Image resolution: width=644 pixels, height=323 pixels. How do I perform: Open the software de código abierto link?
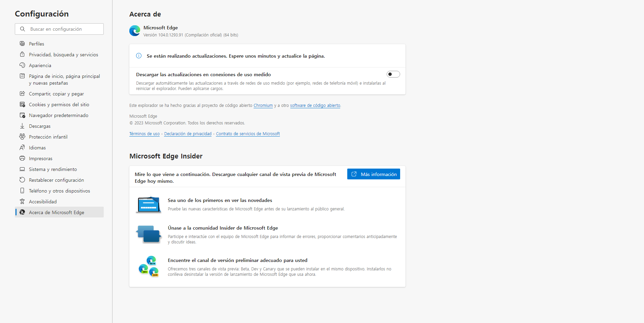pos(315,106)
